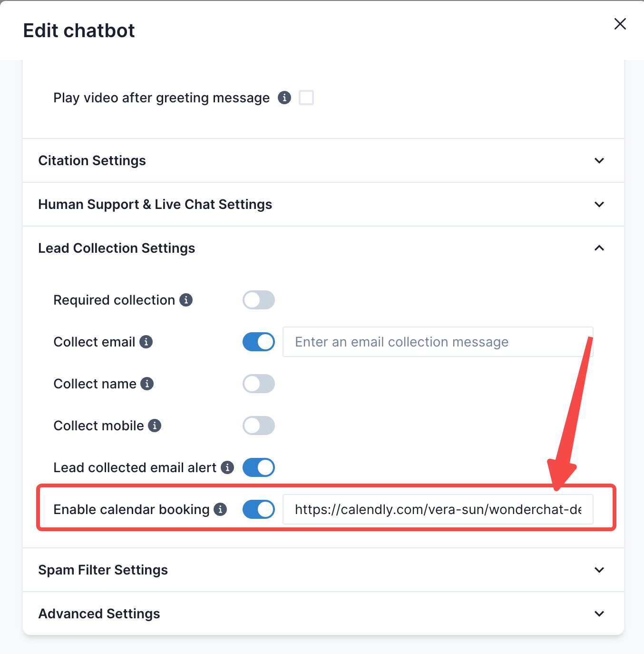The width and height of the screenshot is (644, 654).
Task: Switch off the Enable calendar booking toggle
Action: point(259,509)
